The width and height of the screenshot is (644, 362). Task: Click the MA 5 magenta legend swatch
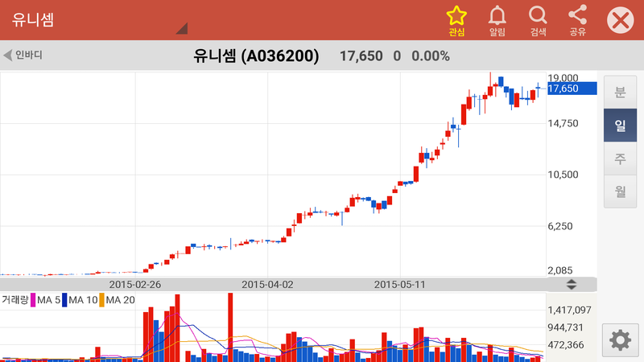[33, 300]
